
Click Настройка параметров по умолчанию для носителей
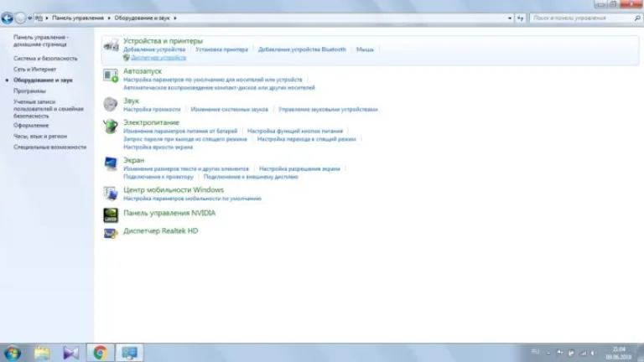[213, 80]
